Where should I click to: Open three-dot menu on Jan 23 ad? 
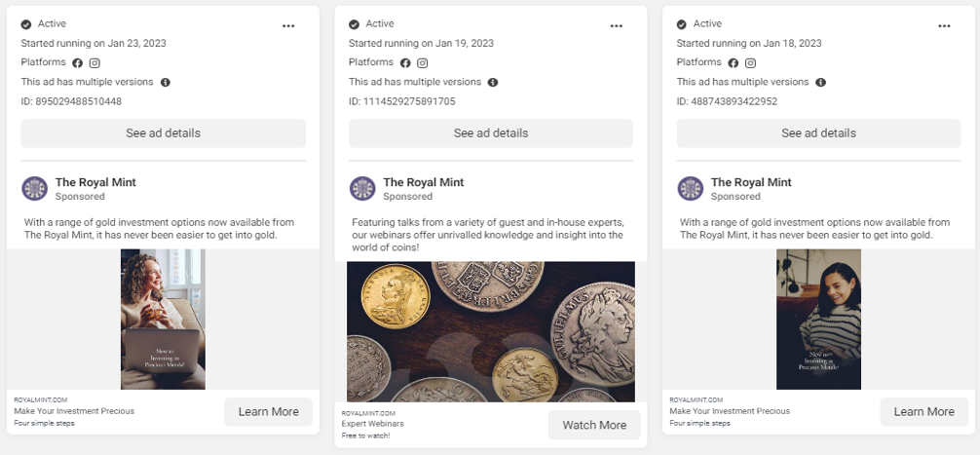click(x=288, y=25)
